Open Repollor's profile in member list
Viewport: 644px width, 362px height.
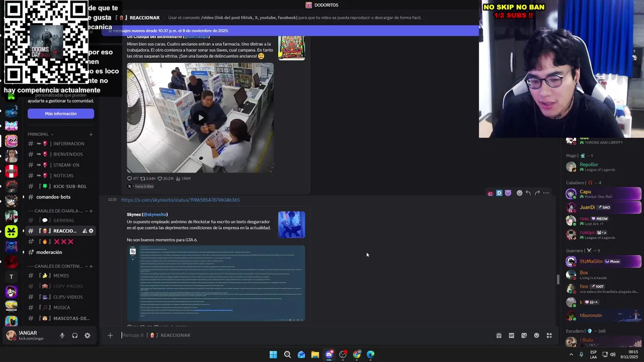click(603, 167)
